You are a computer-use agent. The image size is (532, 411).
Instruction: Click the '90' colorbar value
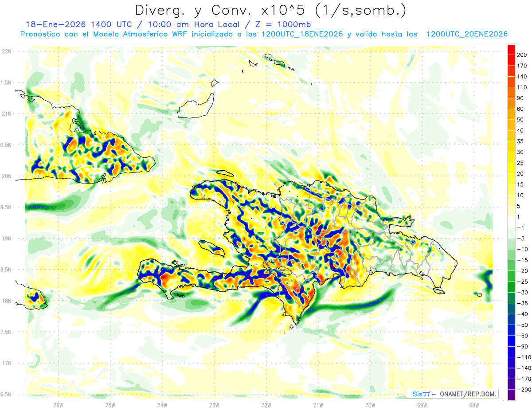coord(520,98)
